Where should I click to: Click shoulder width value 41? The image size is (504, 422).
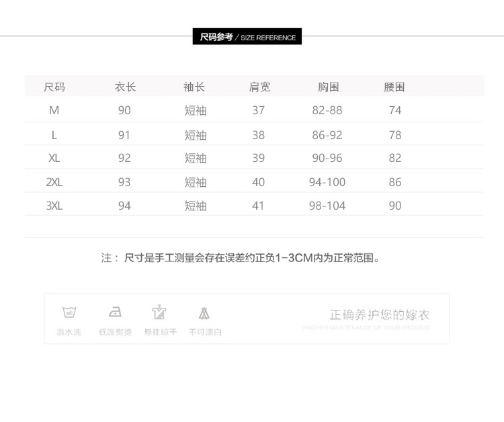click(x=258, y=206)
